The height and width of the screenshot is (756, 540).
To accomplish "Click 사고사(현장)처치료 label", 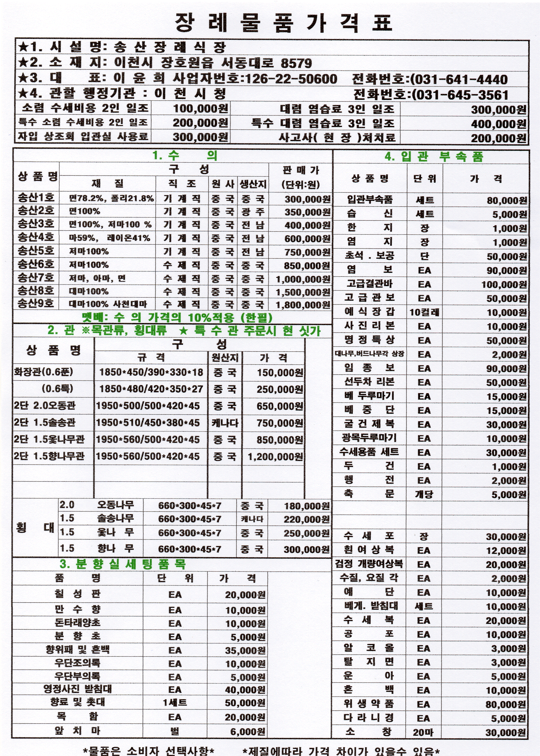I will pos(337,137).
